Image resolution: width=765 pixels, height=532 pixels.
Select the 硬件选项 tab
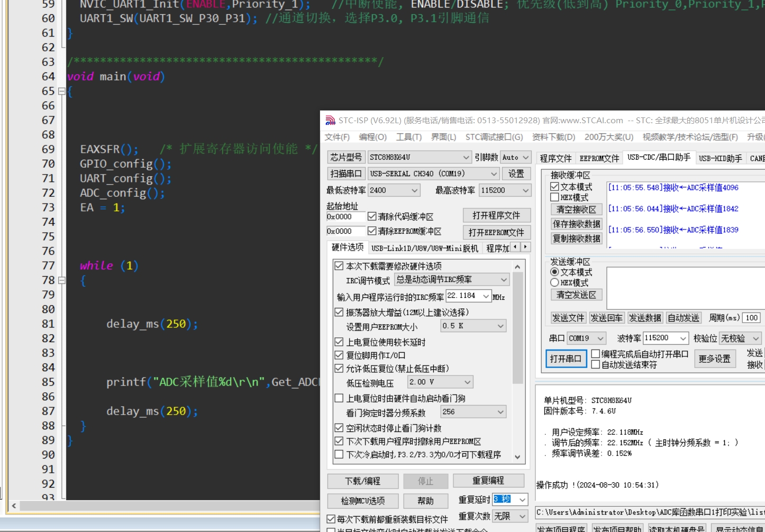(x=348, y=247)
